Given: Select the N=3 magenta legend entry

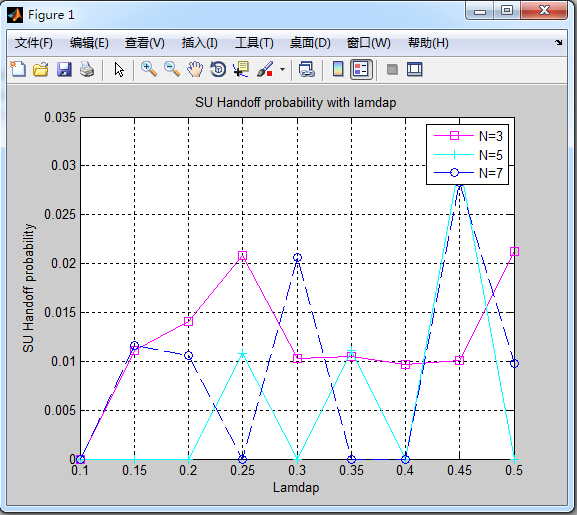Looking at the screenshot, I should 468,136.
